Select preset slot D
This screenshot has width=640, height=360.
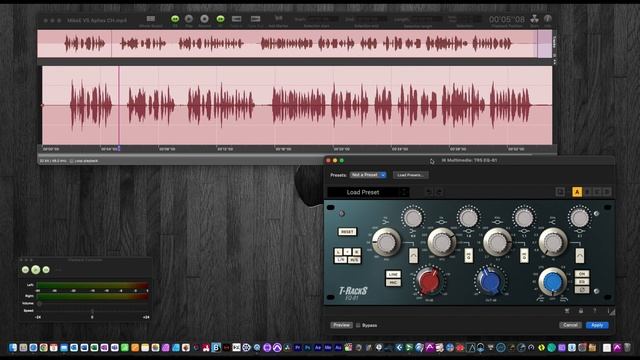tap(607, 191)
